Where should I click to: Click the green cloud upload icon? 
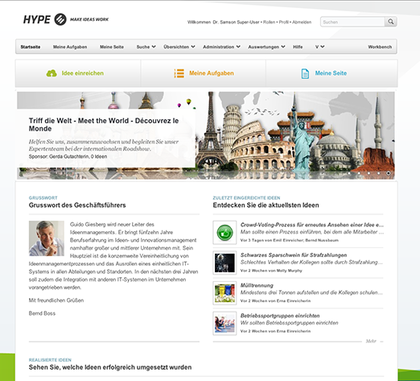coord(52,73)
